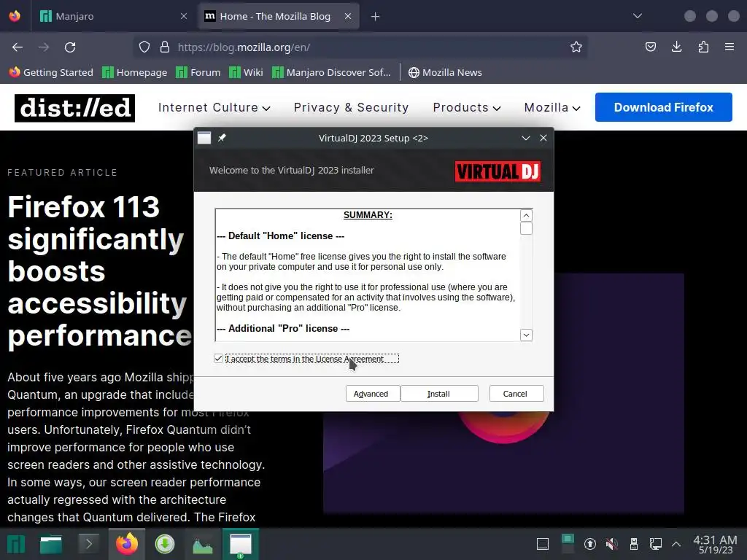Click the VirtualDJ logo in installer
Image resolution: width=747 pixels, height=560 pixels.
(x=498, y=171)
